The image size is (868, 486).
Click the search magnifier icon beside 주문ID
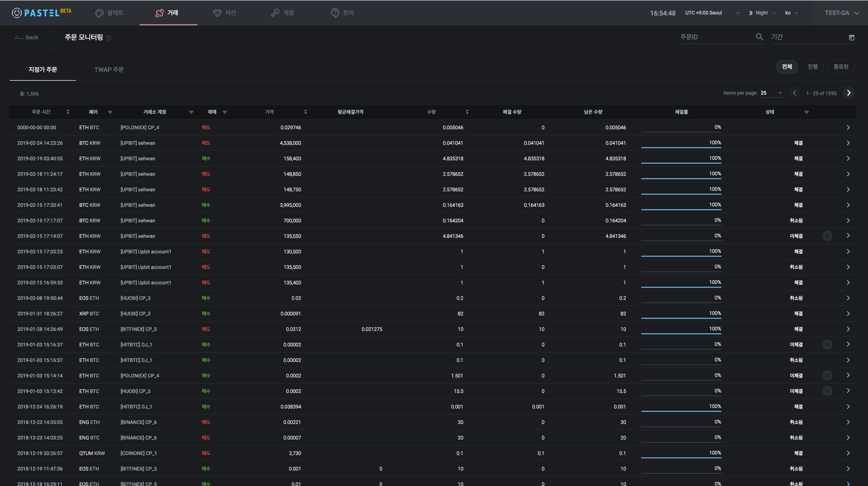[x=759, y=37]
